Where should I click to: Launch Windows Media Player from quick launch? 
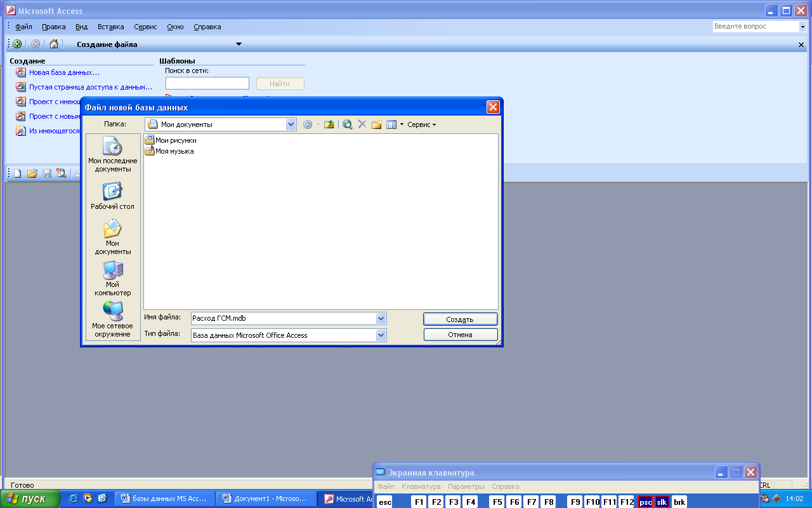point(88,498)
